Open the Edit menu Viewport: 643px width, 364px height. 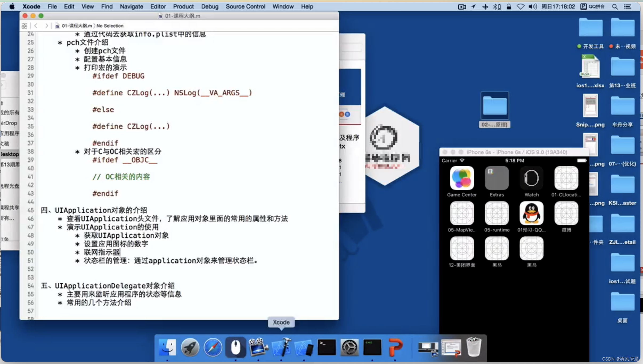pyautogui.click(x=69, y=6)
